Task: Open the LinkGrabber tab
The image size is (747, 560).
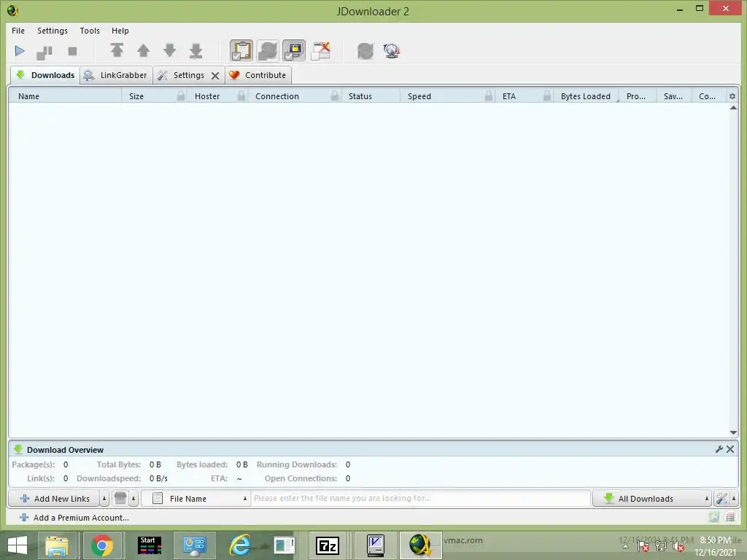Action: click(116, 75)
